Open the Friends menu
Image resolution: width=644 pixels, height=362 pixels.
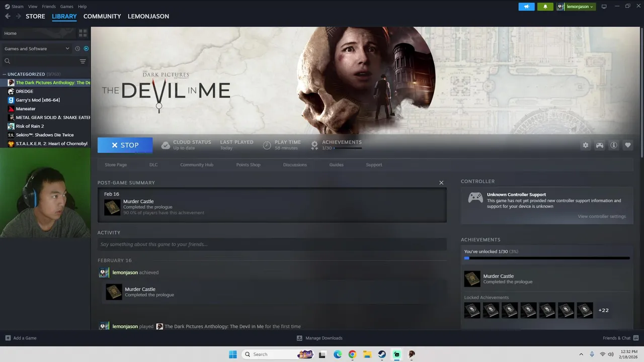49,7
